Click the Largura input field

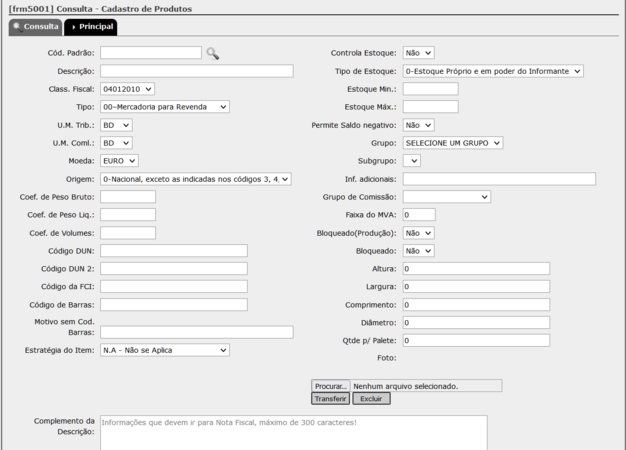(476, 287)
